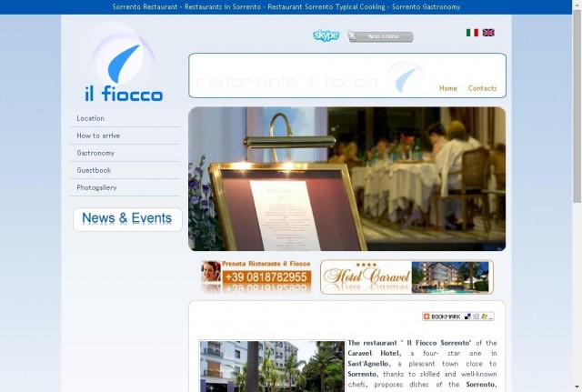Open the Contacts menu link
582x392 pixels.
click(x=482, y=88)
